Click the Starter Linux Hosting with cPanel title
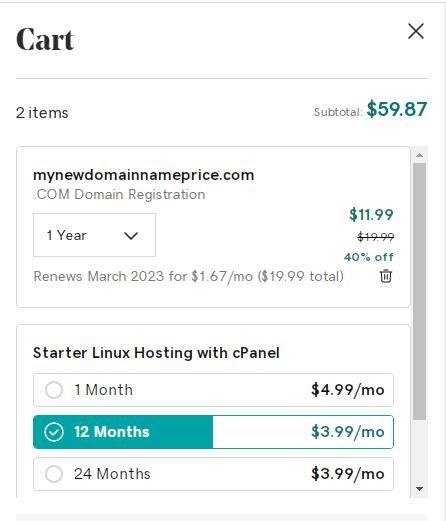 point(156,353)
